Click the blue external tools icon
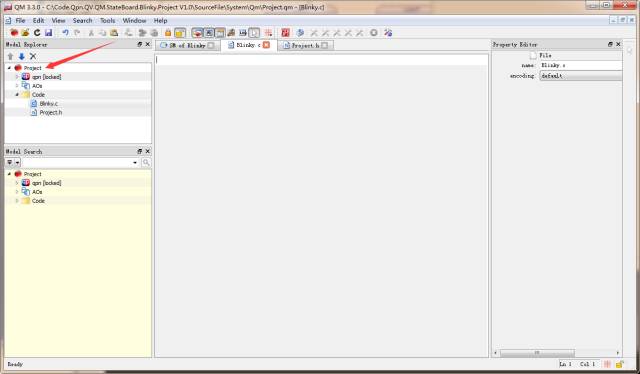Image resolution: width=640 pixels, height=374 pixels. point(300,33)
